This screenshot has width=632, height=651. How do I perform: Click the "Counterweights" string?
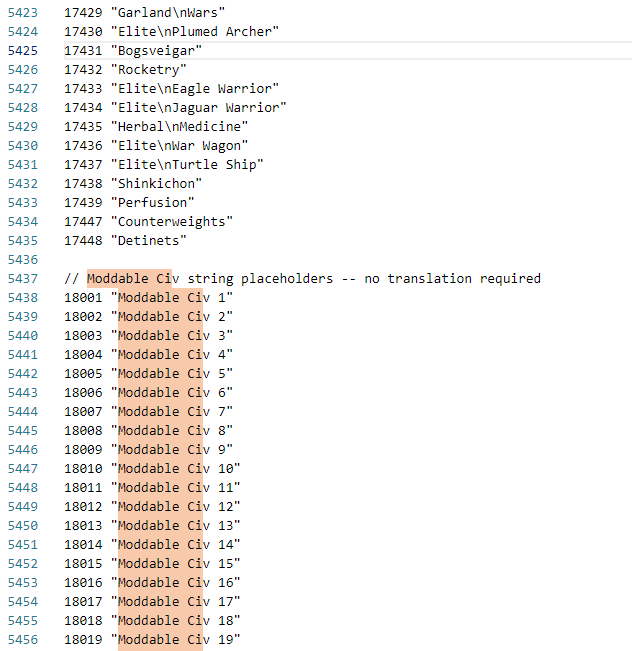pos(172,221)
